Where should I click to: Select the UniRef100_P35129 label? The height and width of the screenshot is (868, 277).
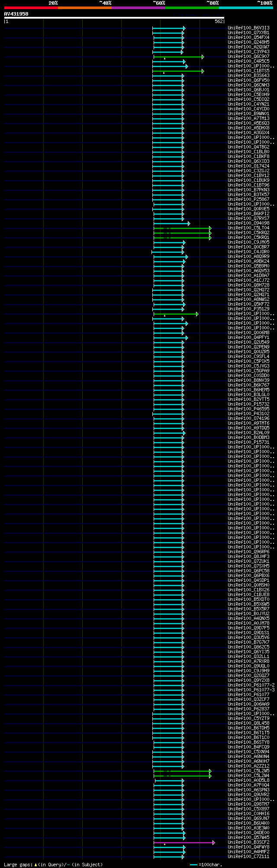tap(248, 309)
